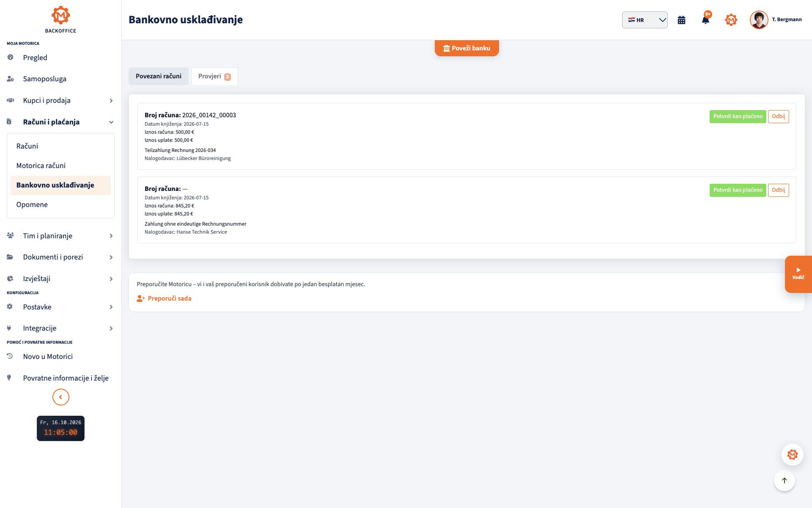
Task: Select Povezani računi tab
Action: [x=159, y=76]
